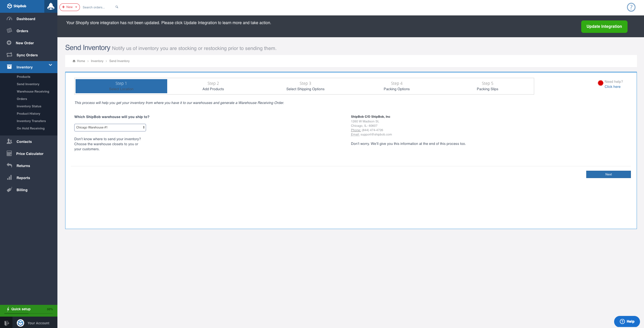Click the Dashboard gauge icon
The height and width of the screenshot is (328, 644).
click(9, 19)
